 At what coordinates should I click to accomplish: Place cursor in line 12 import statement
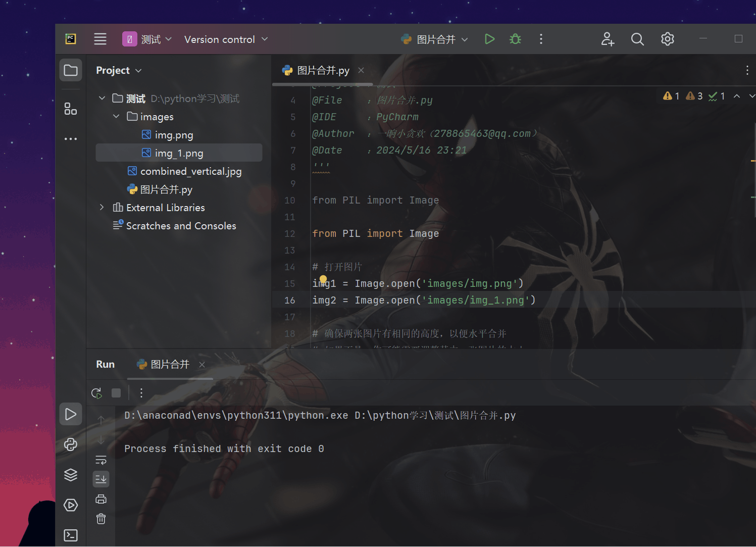[375, 233]
